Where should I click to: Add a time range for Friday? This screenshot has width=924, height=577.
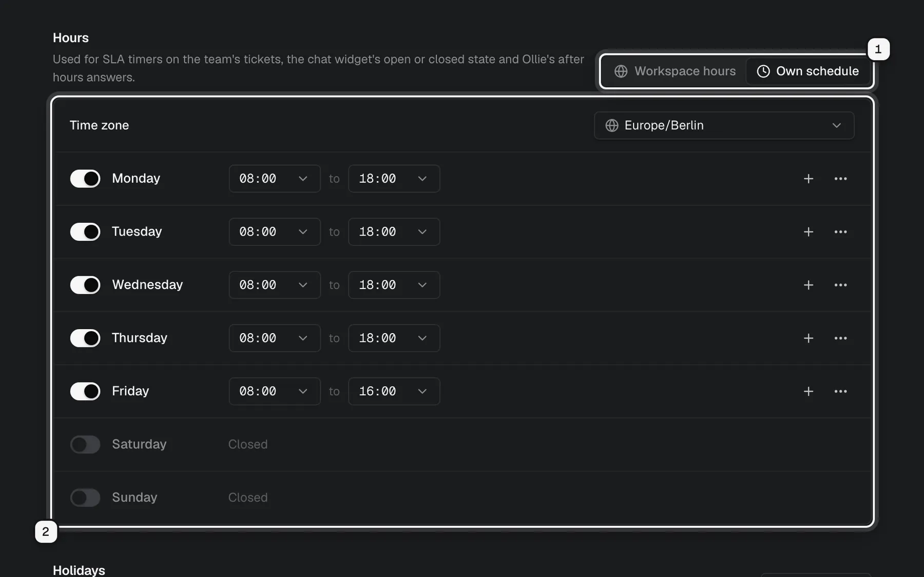(x=808, y=391)
